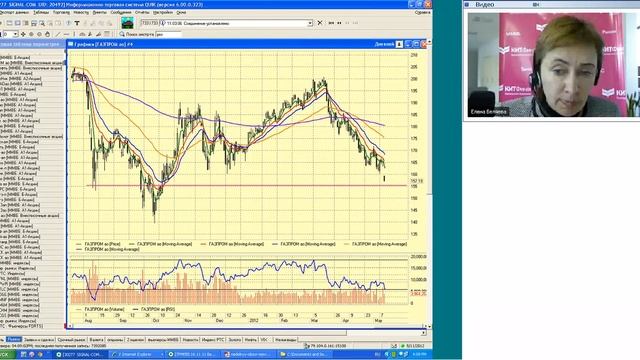Select the horizontal line drawing tool
The width and height of the screenshot is (640, 360).
click(66, 34)
